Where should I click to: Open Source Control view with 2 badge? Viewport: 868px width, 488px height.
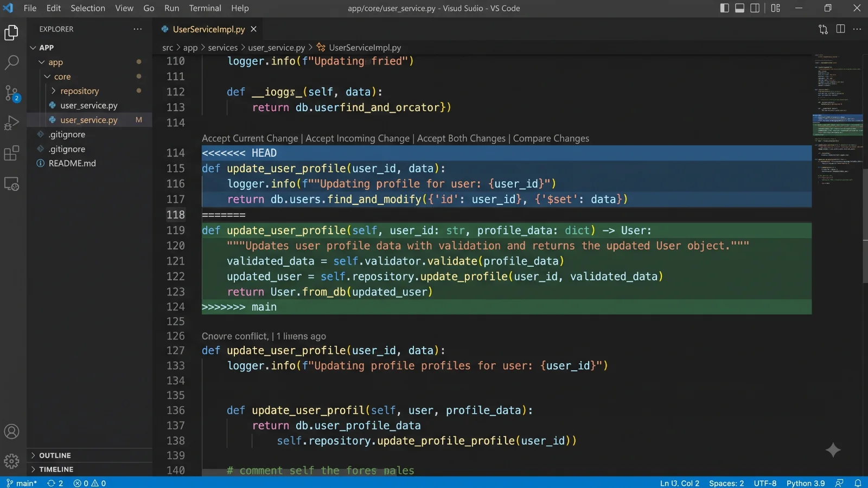pyautogui.click(x=11, y=93)
